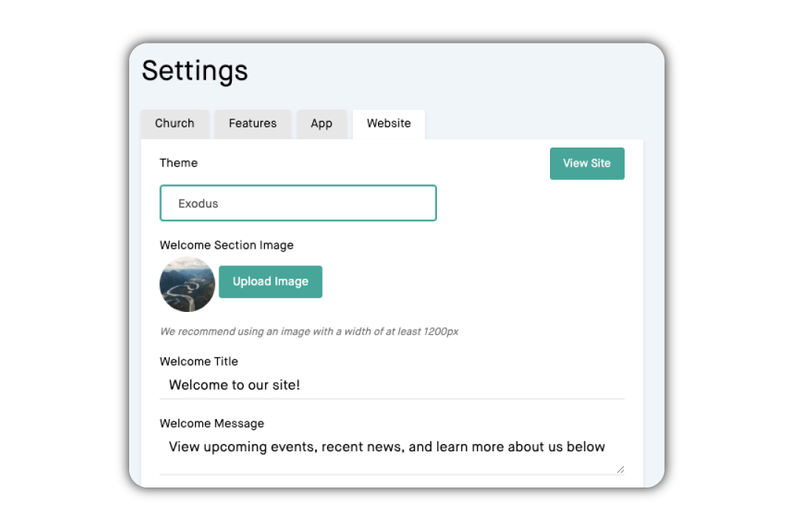Viewport: 812px width, 531px height.
Task: Click the Welcome Message textarea resize handle
Action: tap(620, 469)
